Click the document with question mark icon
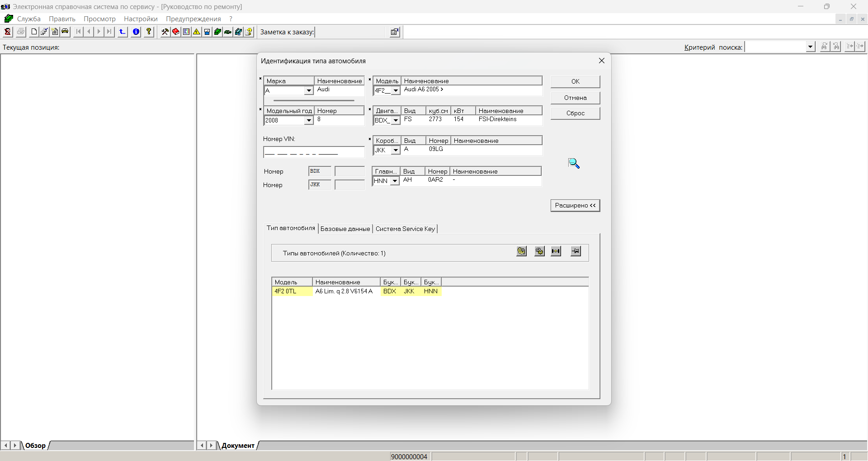The width and height of the screenshot is (868, 461). (249, 32)
